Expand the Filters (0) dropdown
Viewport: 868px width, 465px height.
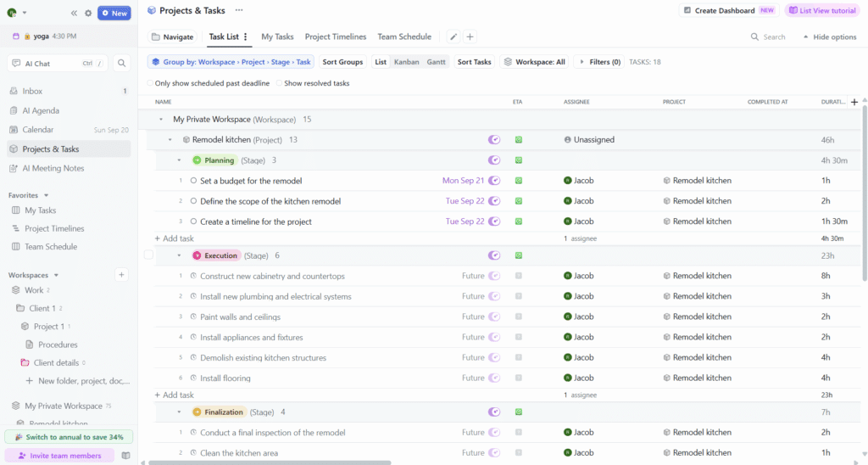[x=599, y=62]
